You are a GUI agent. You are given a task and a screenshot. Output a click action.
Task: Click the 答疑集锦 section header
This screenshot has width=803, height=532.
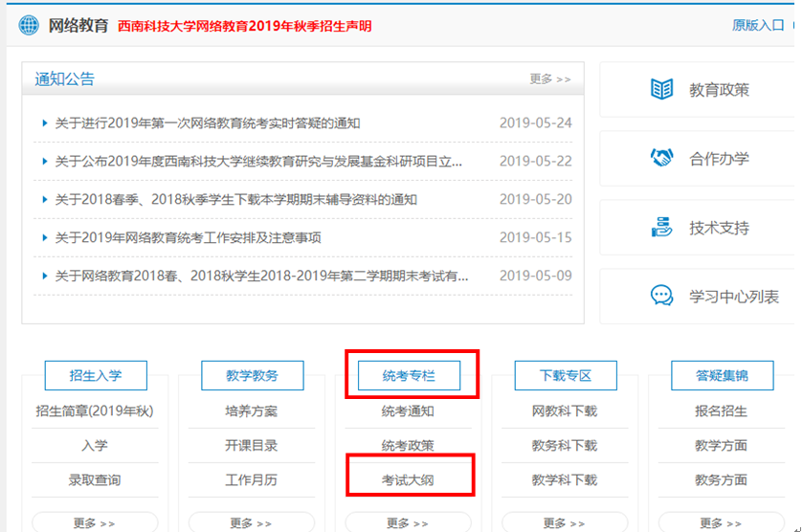pyautogui.click(x=722, y=376)
